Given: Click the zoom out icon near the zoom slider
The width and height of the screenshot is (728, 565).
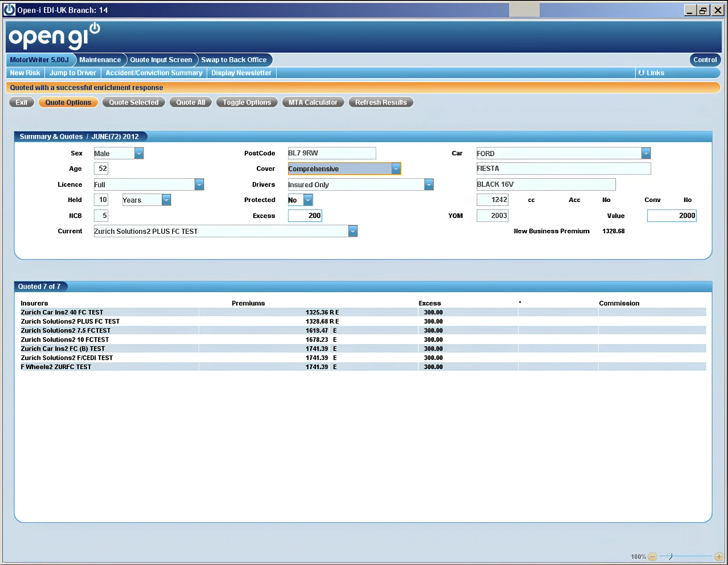Looking at the screenshot, I should pyautogui.click(x=653, y=556).
